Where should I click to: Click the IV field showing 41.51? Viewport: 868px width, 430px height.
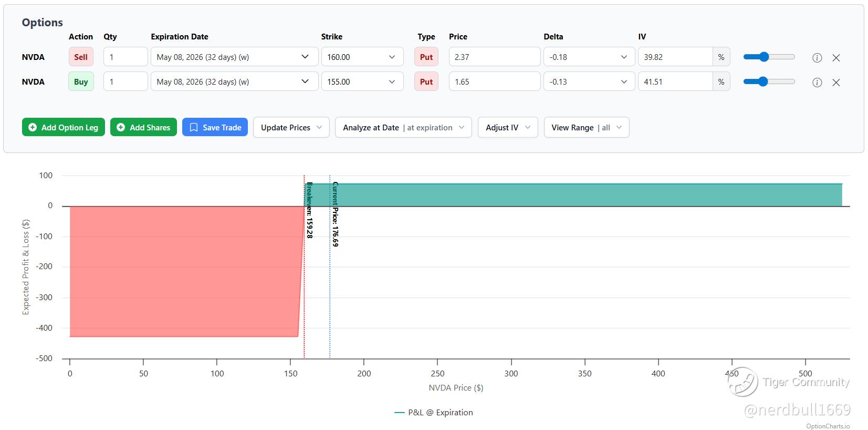click(675, 81)
